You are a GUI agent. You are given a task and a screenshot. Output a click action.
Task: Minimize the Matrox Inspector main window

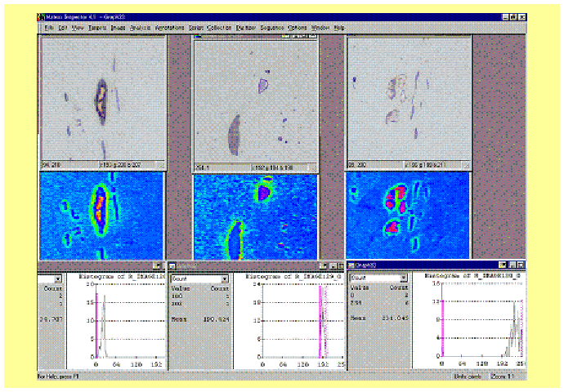[505, 17]
